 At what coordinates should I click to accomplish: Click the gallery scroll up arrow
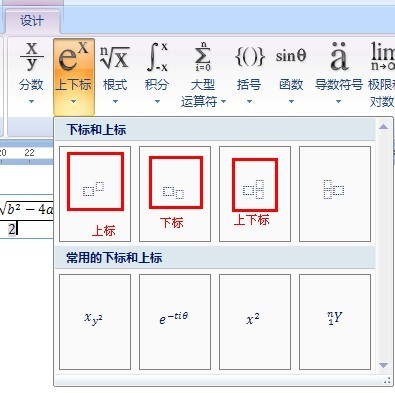(x=384, y=127)
